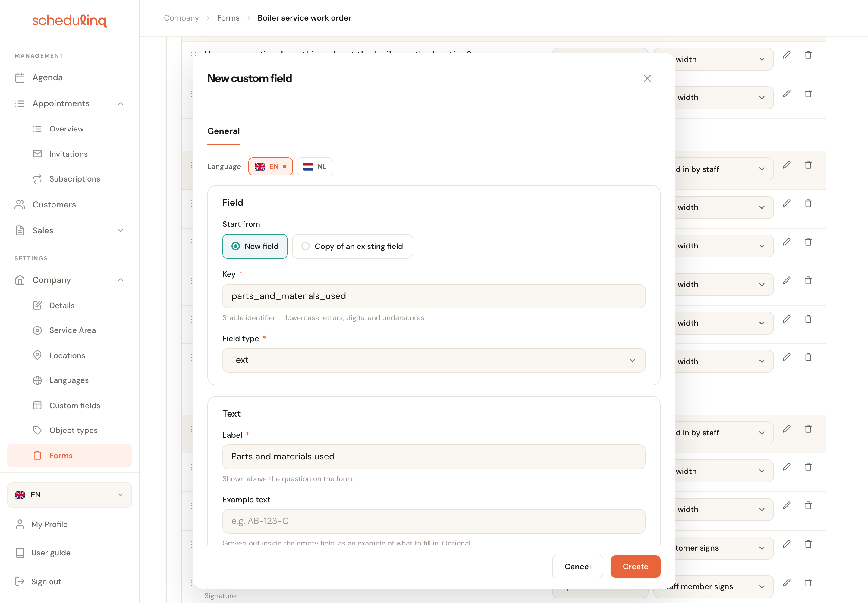Cancel the new custom field dialog

[577, 566]
